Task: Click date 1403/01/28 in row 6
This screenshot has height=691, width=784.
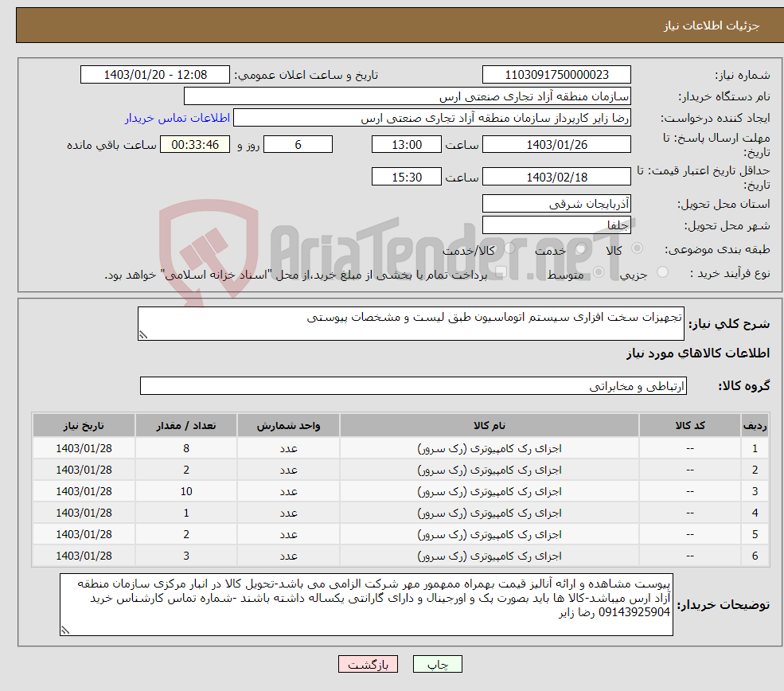Action: coord(84,556)
